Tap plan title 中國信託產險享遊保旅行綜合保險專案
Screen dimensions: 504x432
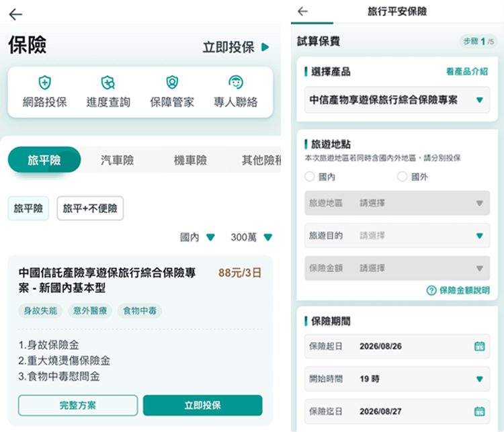click(107, 280)
